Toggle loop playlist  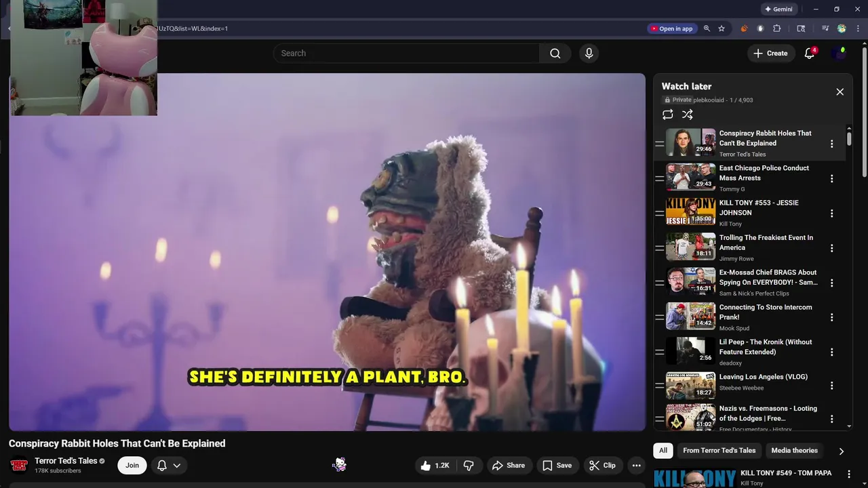[x=668, y=115]
